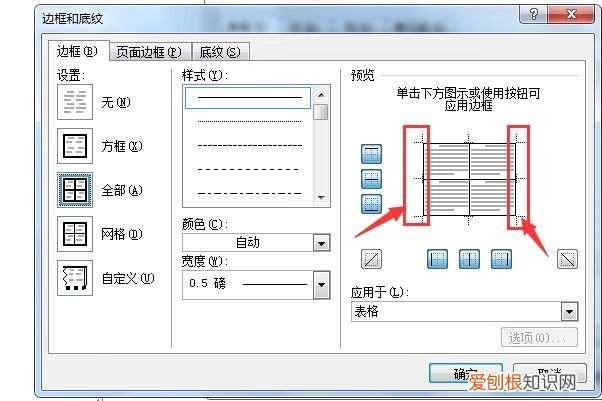Select the short dashed line style
Viewport: 602px width, 401px height.
[248, 146]
